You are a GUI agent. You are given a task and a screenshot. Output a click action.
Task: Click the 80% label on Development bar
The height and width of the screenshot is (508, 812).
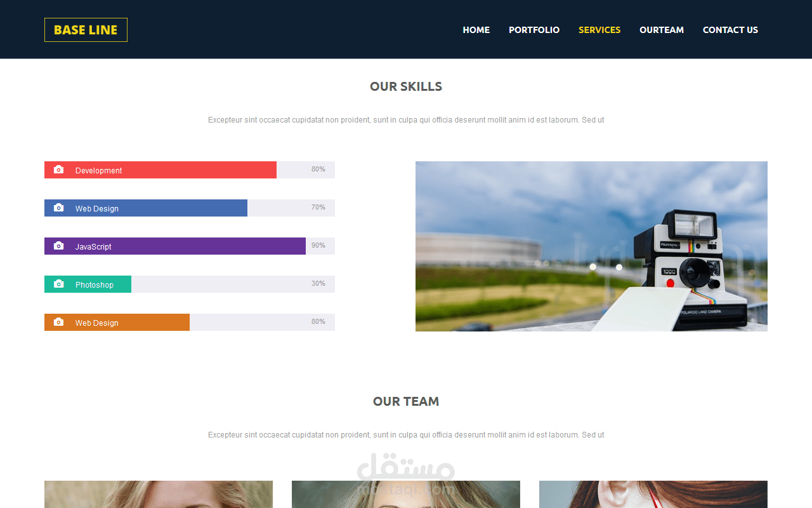318,169
